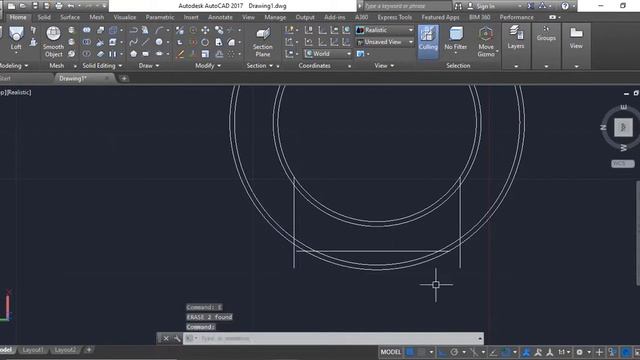Close the command line window

click(x=166, y=338)
